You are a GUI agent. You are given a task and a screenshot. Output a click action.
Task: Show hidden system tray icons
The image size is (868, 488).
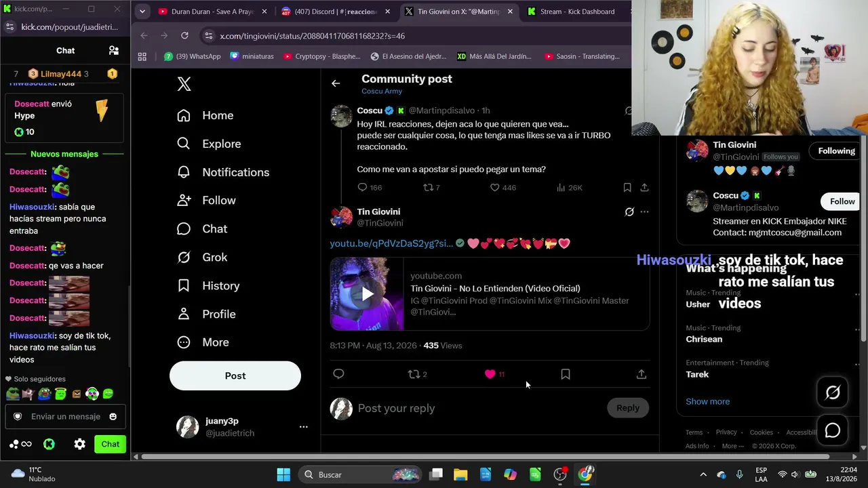(x=703, y=474)
